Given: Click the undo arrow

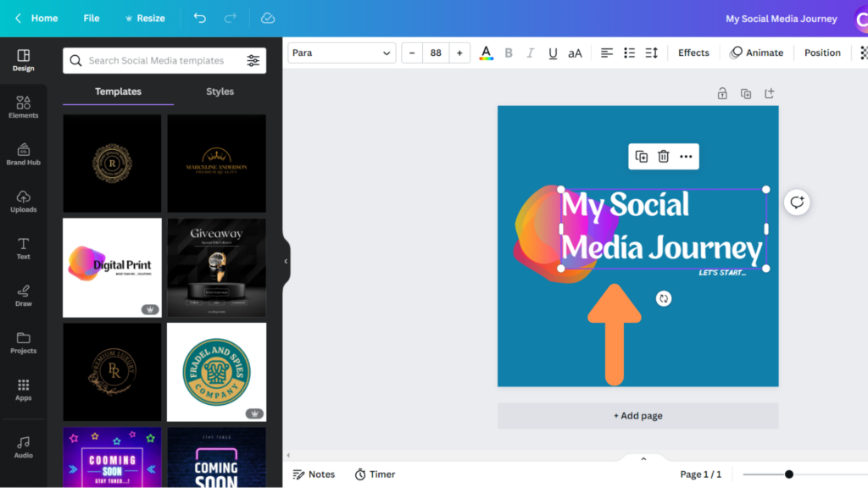Looking at the screenshot, I should 200,19.
